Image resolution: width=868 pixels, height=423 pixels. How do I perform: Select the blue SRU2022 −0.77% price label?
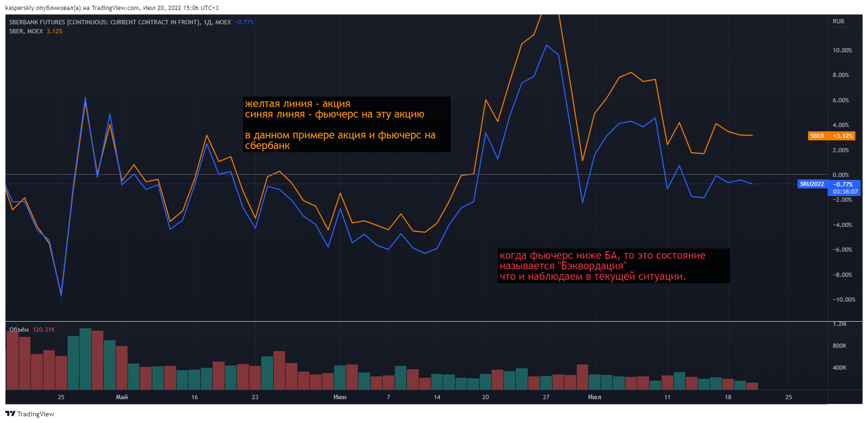pos(829,184)
